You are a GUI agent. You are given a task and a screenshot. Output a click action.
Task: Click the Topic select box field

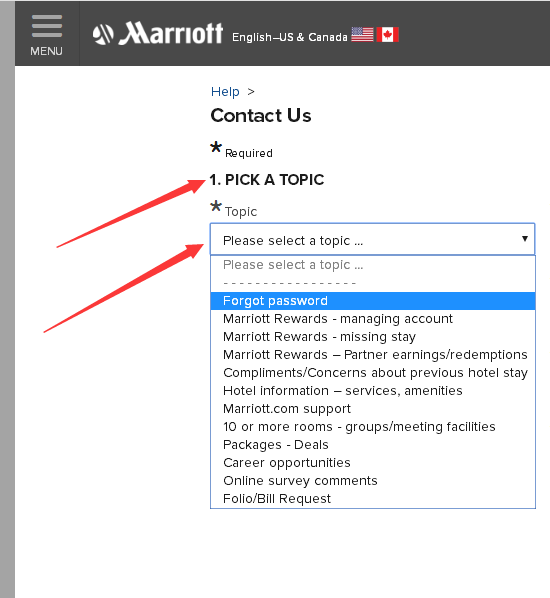coord(373,239)
